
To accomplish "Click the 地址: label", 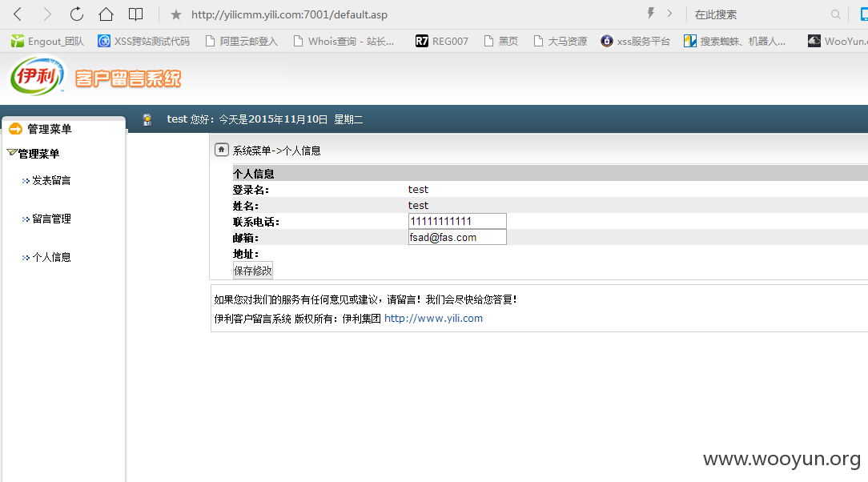I will coord(246,254).
